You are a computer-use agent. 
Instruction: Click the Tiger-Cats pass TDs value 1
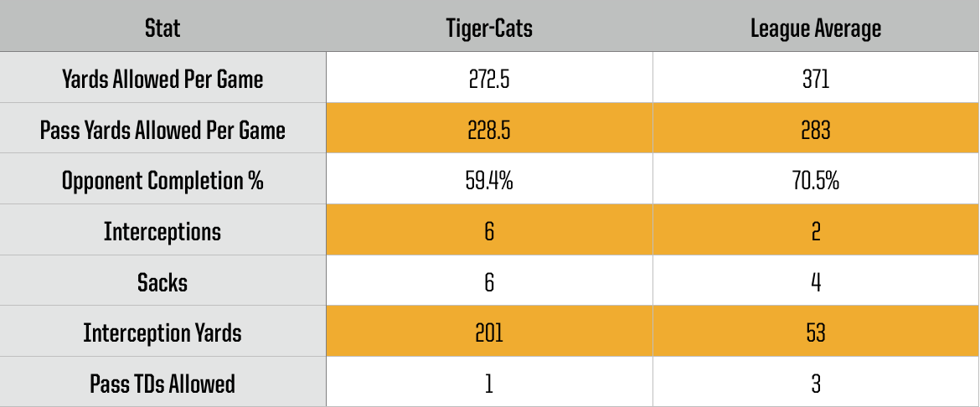pyautogui.click(x=489, y=384)
